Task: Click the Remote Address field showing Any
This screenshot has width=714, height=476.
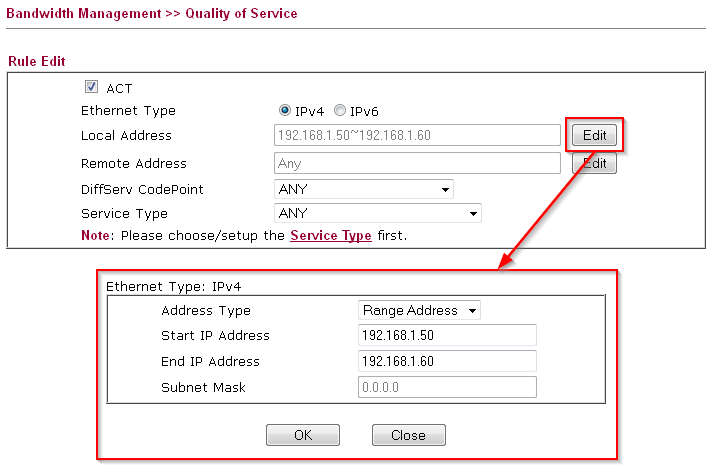Action: click(417, 163)
